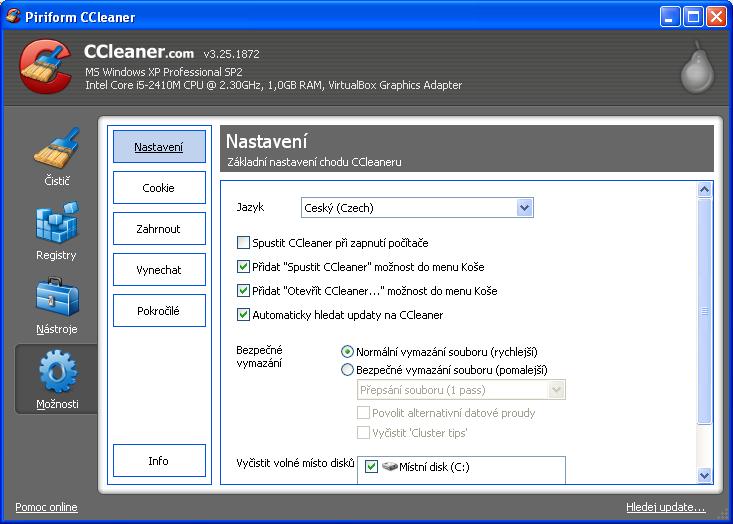
Task: Click the Hledej update link
Action: click(x=665, y=507)
